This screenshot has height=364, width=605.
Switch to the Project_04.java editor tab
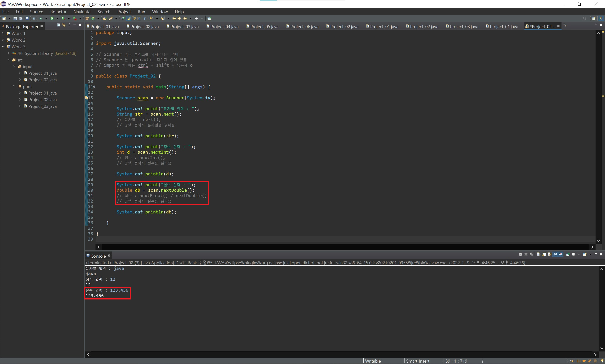[x=224, y=26]
